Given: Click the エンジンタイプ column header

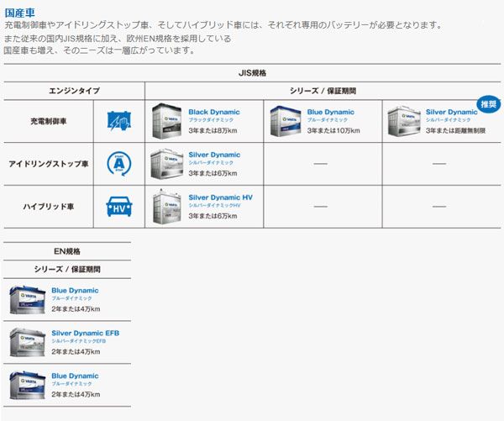Looking at the screenshot, I should click(x=72, y=90).
